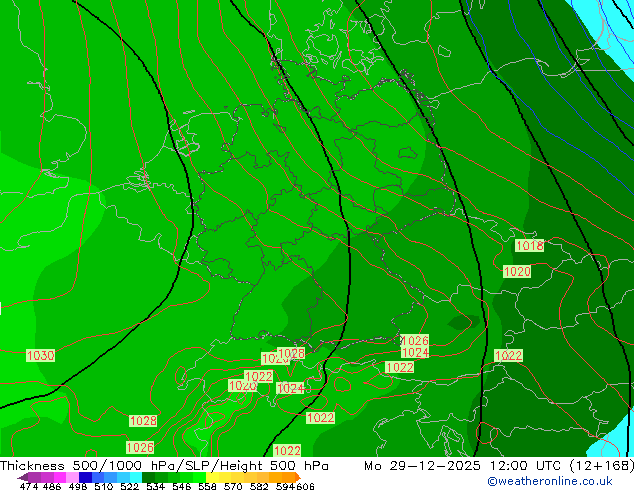This screenshot has width=634, height=490.
Task: Click legend value 606
Action: 305,486
